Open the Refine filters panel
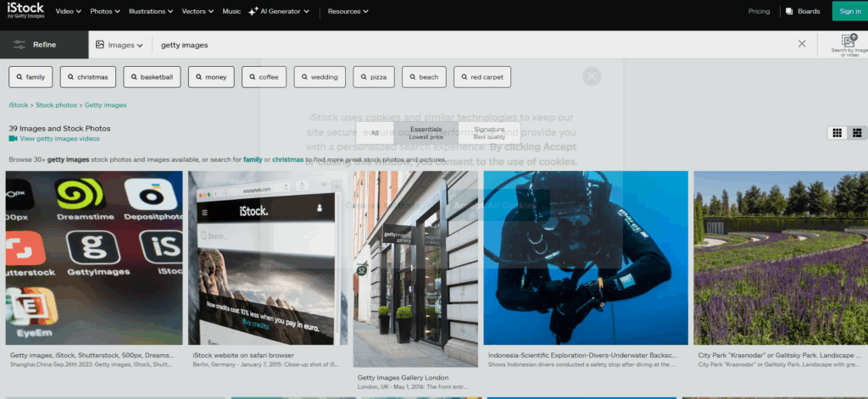868x399 pixels. (x=44, y=44)
